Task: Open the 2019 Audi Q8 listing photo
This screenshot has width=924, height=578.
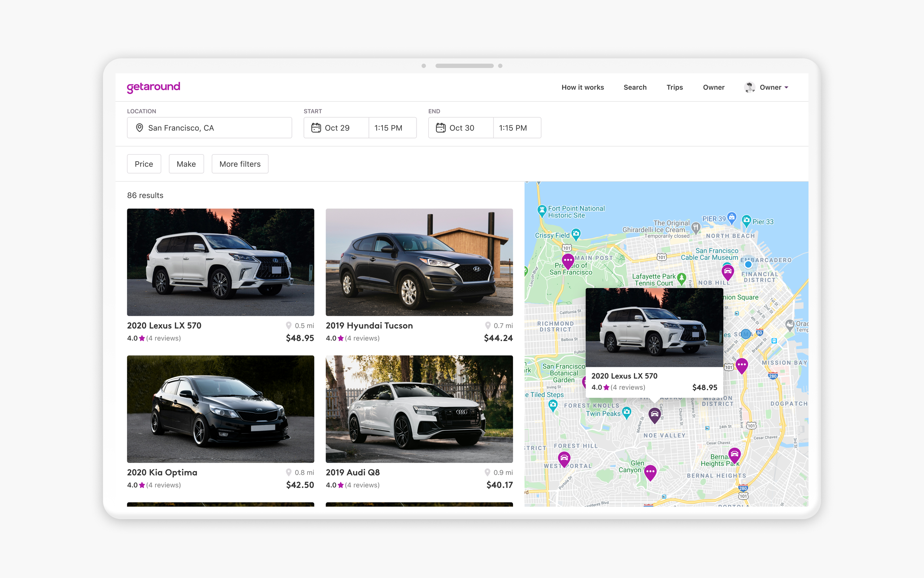Action: 419,409
